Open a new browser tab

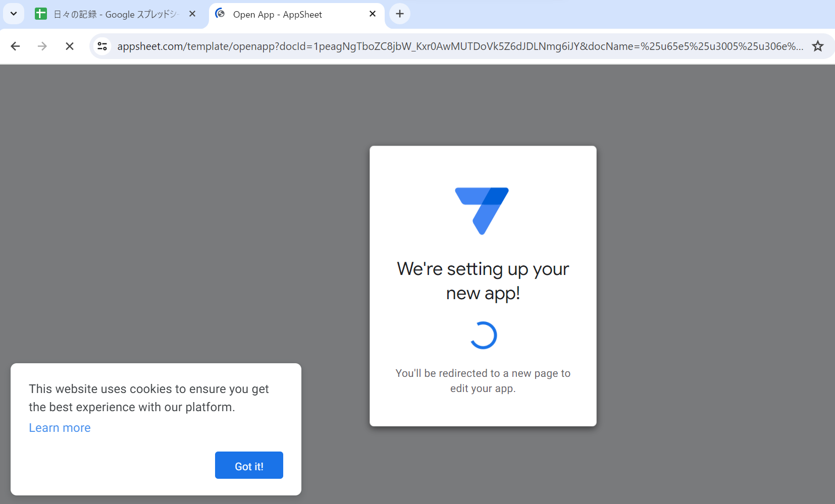pos(400,14)
